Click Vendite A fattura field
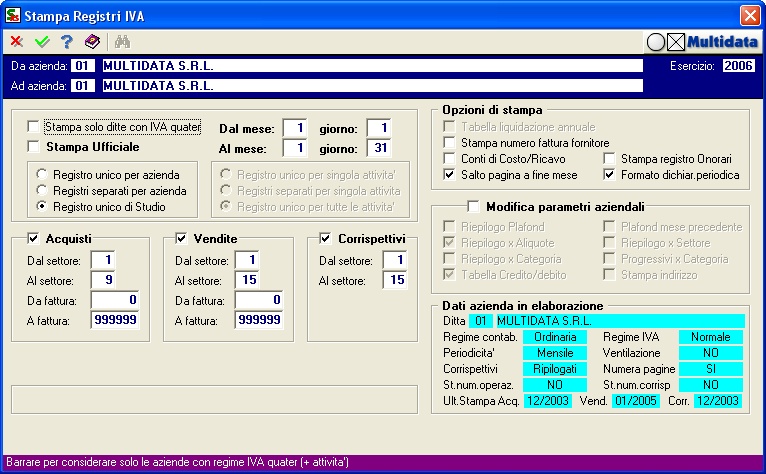This screenshot has height=474, width=766. (259, 320)
